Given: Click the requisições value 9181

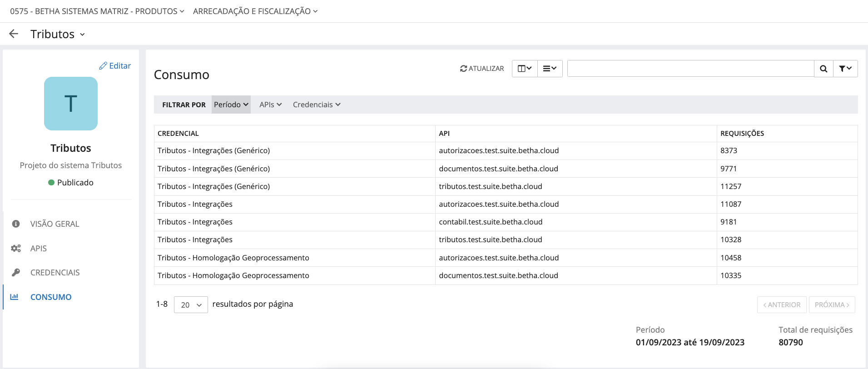Looking at the screenshot, I should pyautogui.click(x=729, y=222).
